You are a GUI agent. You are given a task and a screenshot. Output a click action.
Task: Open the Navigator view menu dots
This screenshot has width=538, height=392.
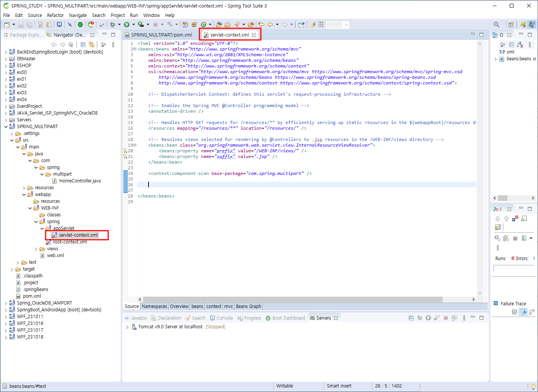(113, 44)
